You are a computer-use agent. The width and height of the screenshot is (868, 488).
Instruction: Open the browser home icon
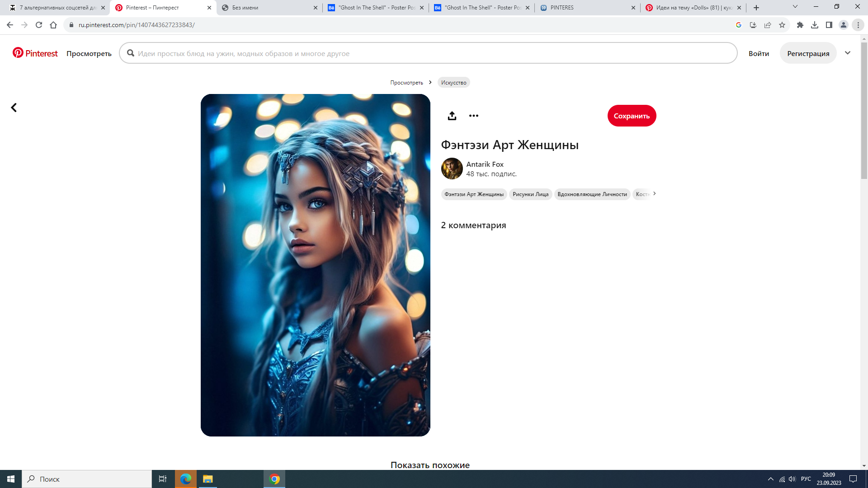53,25
